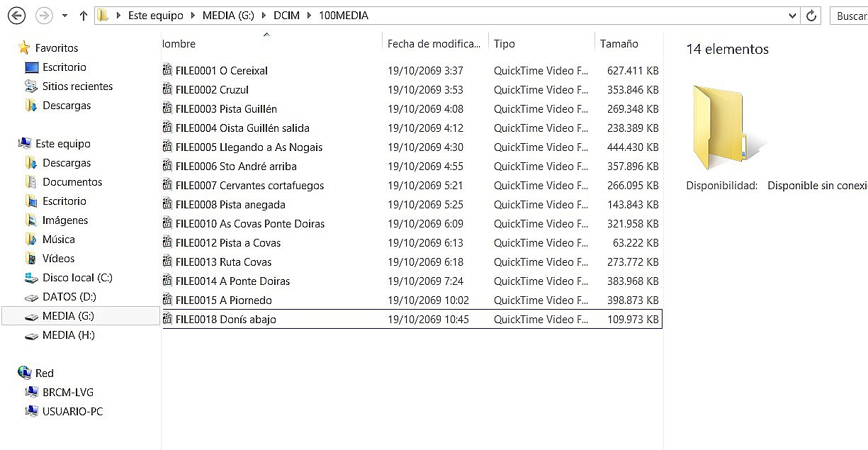Open Escritorio under Favoritos
868x450 pixels.
(64, 67)
